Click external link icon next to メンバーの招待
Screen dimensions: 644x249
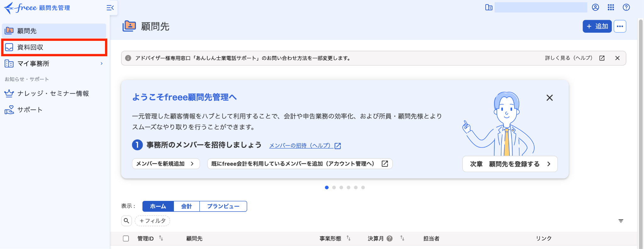(338, 146)
